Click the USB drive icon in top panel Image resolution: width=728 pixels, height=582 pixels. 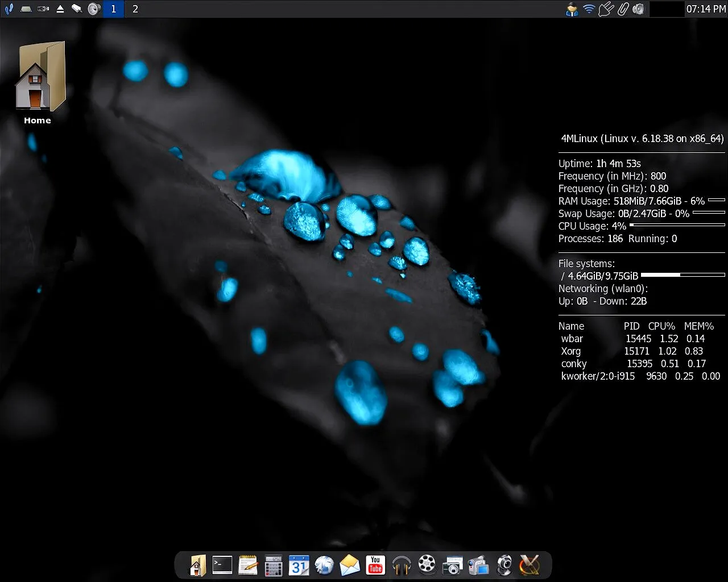point(43,9)
